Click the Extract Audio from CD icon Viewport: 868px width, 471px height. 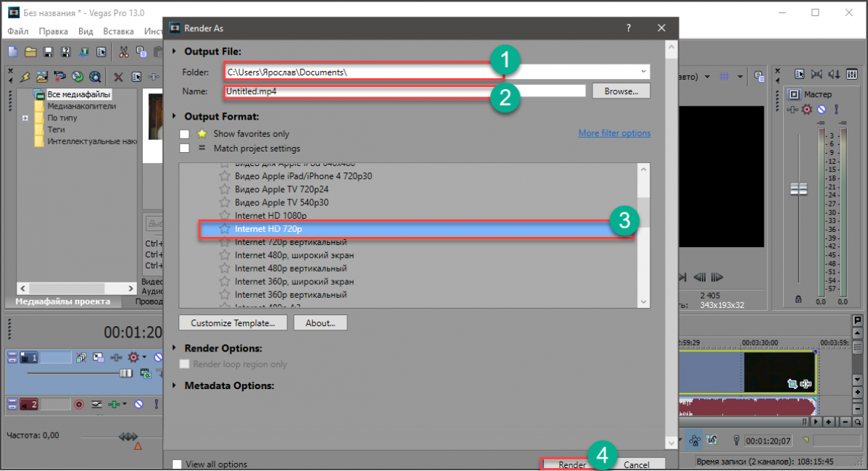pos(77,76)
